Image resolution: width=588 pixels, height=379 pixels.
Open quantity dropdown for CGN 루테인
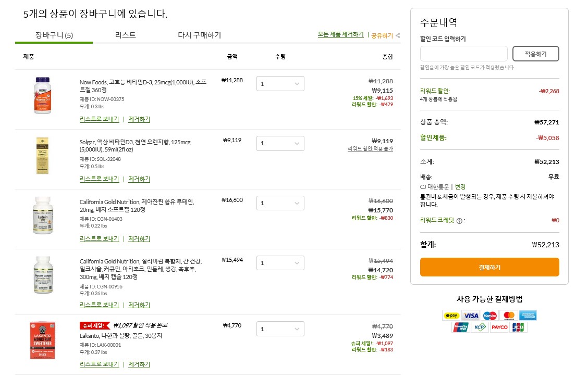click(x=280, y=203)
